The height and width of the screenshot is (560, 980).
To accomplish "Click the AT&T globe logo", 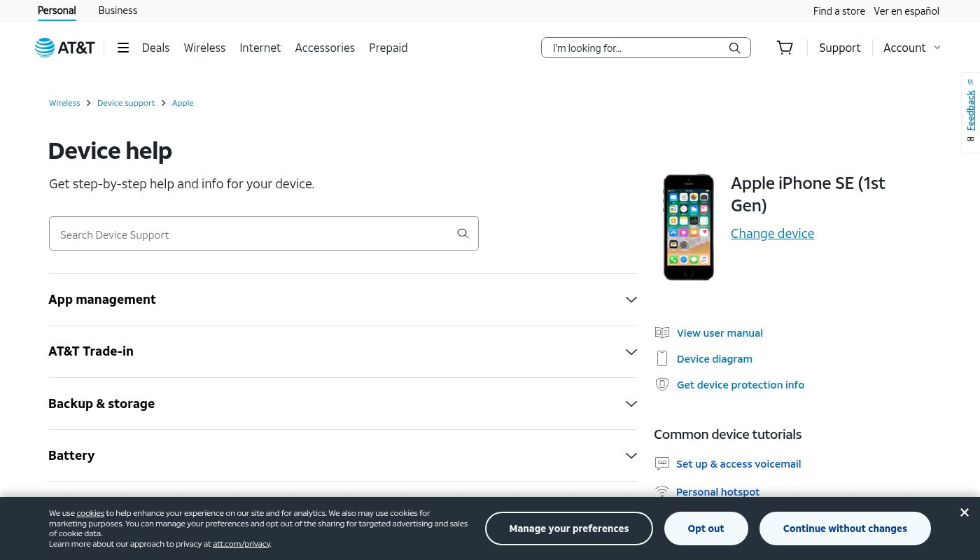I will 45,48.
